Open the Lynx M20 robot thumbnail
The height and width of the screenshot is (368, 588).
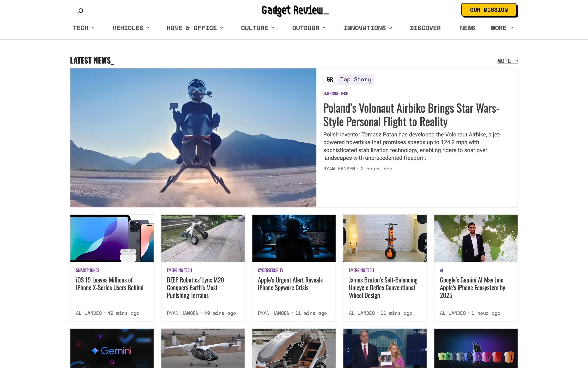click(203, 238)
